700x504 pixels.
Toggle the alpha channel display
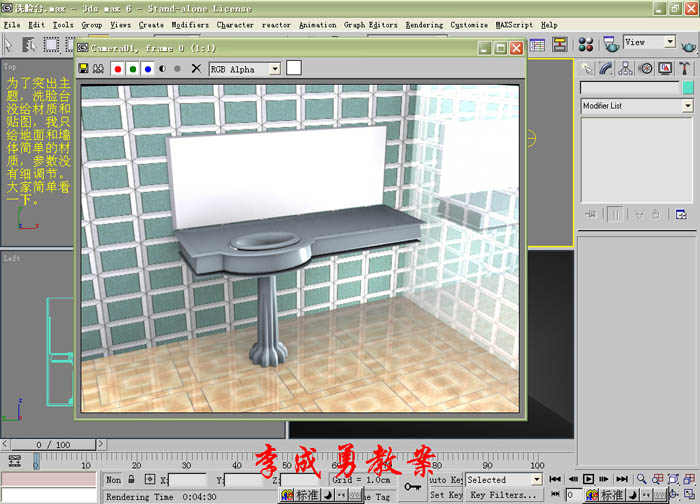[x=162, y=69]
